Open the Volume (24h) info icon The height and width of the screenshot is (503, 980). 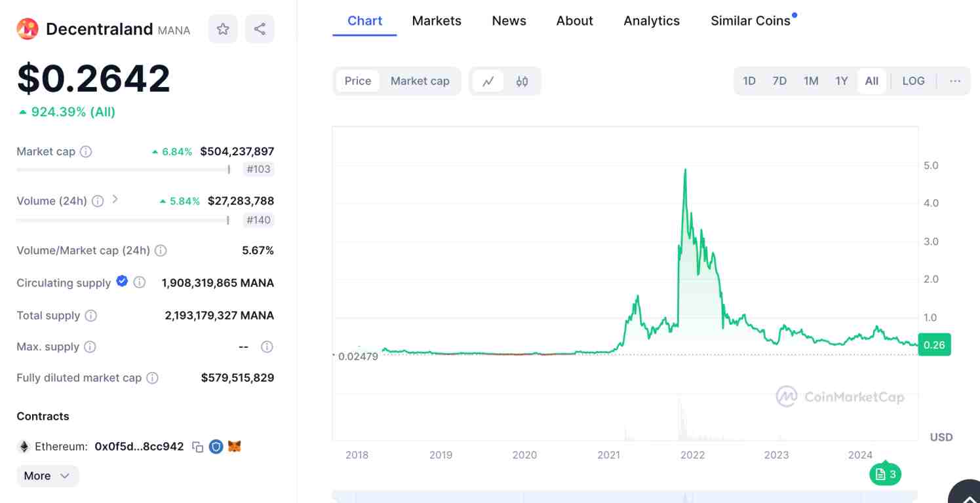click(98, 201)
